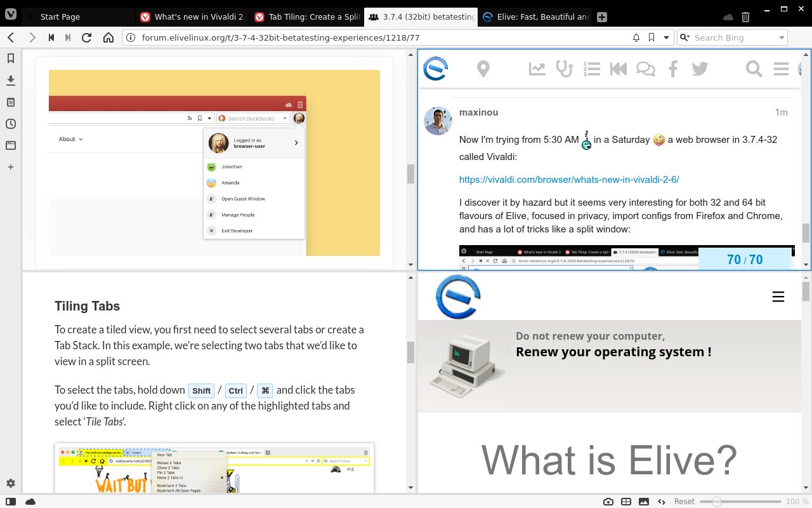
Task: Click the stethoscope icon in forum header
Action: tap(564, 69)
